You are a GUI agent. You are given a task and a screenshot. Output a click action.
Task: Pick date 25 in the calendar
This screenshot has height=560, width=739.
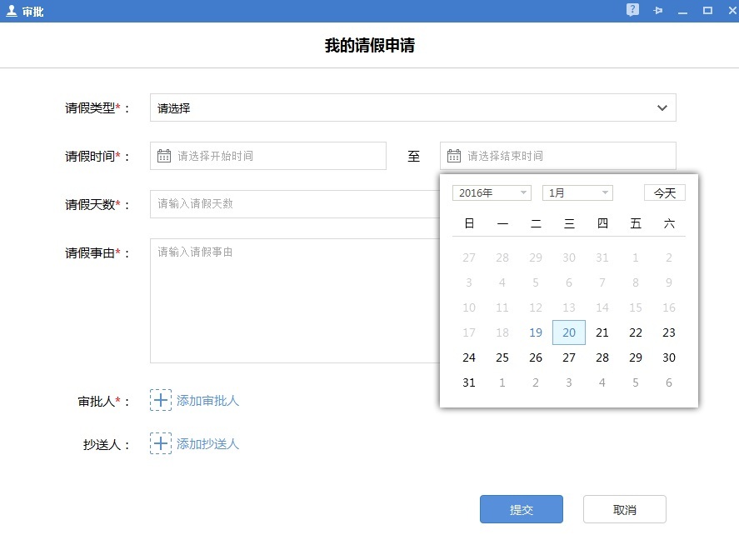pyautogui.click(x=502, y=357)
